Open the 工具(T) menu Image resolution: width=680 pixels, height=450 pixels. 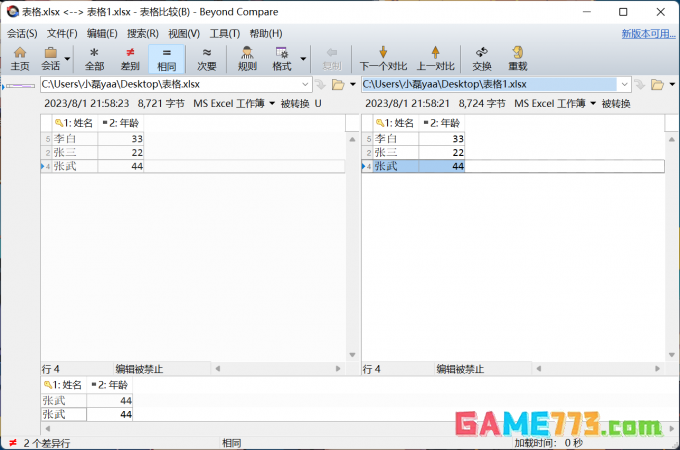tap(225, 33)
